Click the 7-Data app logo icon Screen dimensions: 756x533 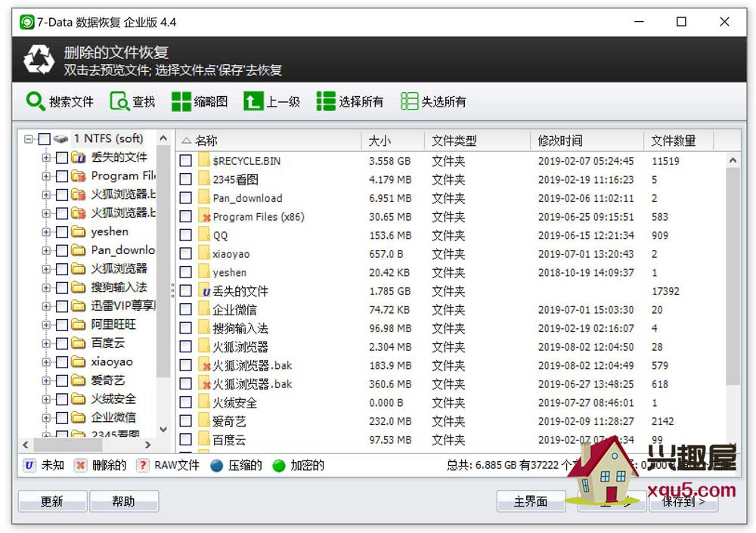(x=27, y=22)
